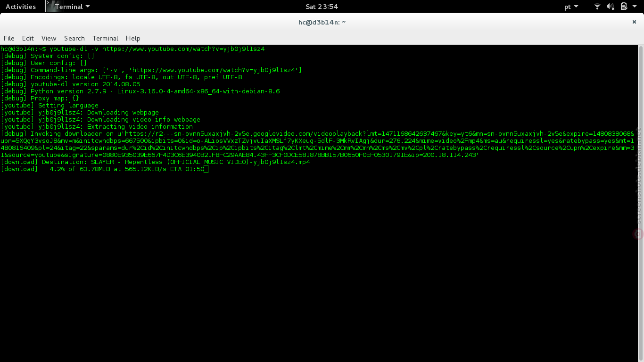Click the 'Invoking downloader on' debug line

tap(317, 144)
